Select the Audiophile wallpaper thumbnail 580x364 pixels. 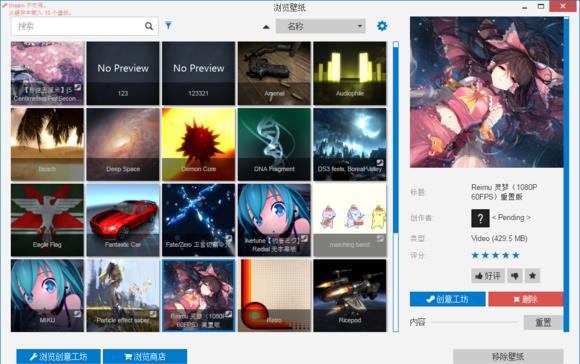pos(350,73)
